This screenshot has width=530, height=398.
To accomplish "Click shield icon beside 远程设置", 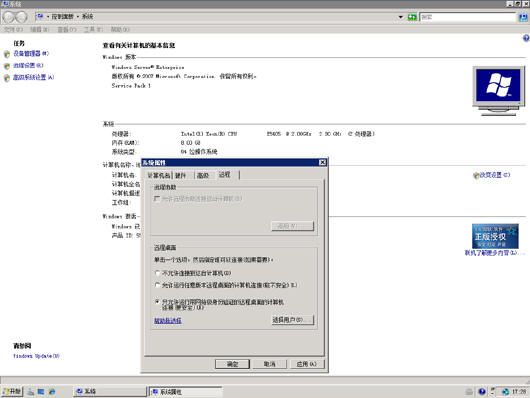I will [x=7, y=66].
